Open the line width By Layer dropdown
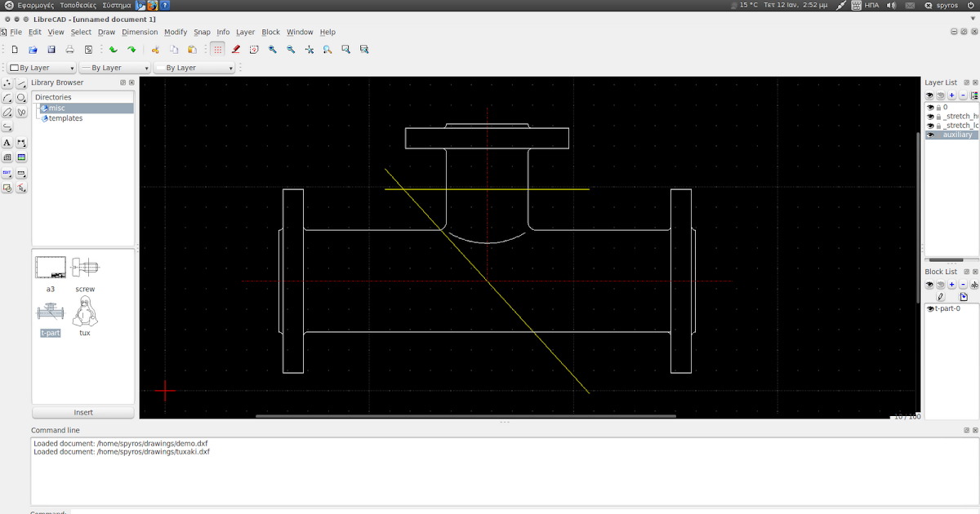 (x=115, y=68)
